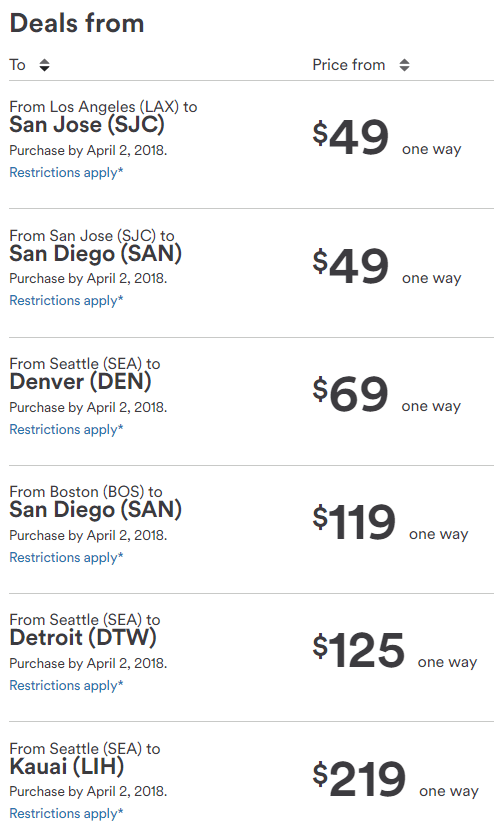This screenshot has width=494, height=831.
Task: Click the Price from column header
Action: pyautogui.click(x=348, y=65)
